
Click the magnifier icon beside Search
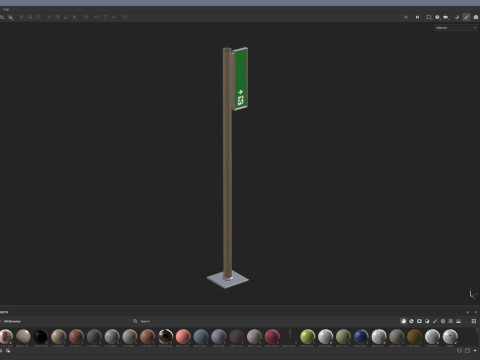[135, 321]
